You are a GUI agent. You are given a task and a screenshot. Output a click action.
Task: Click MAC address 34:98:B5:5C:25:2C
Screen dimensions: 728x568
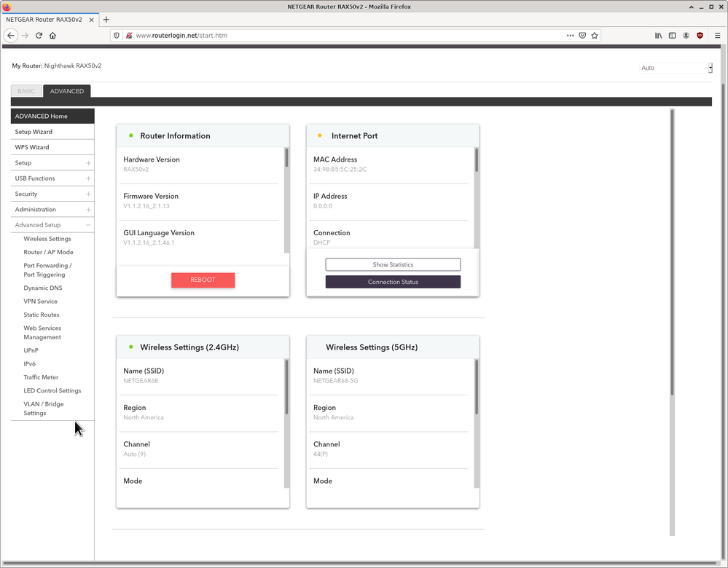(x=340, y=170)
